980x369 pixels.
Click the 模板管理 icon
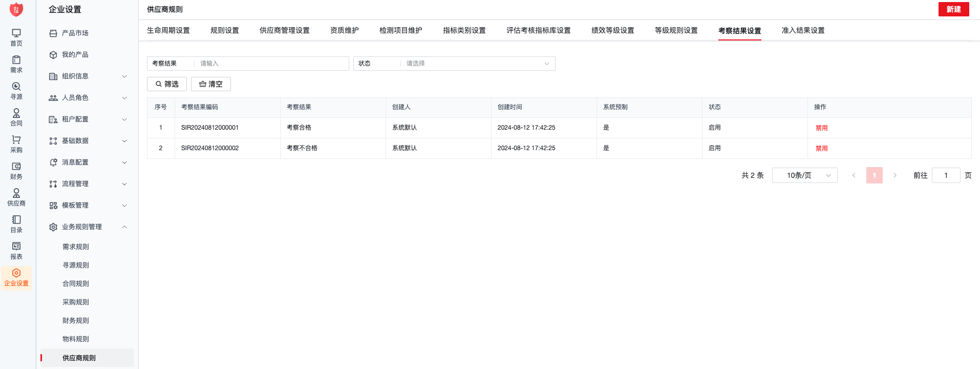pyautogui.click(x=53, y=206)
